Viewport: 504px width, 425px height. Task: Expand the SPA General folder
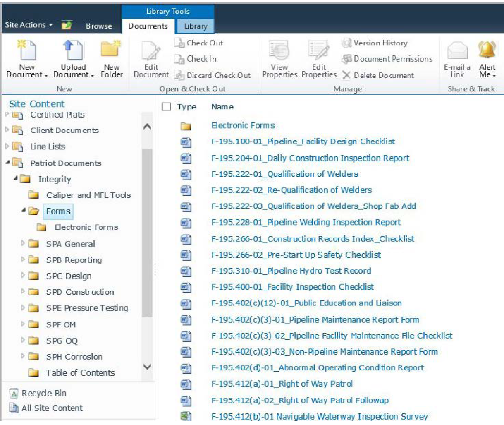click(x=23, y=243)
